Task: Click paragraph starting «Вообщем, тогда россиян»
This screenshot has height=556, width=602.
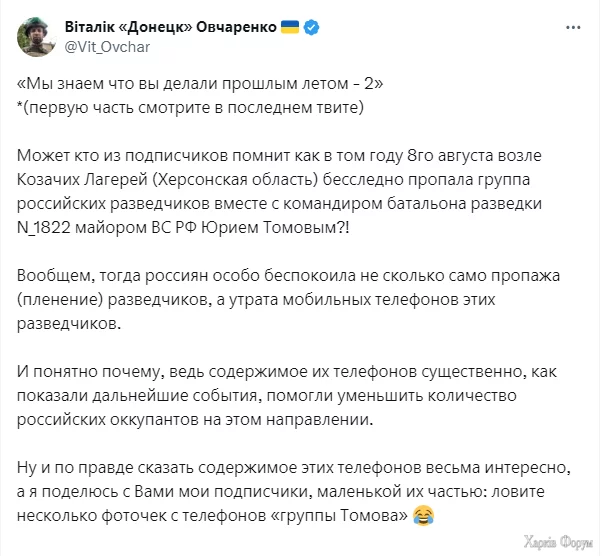Action: click(288, 300)
